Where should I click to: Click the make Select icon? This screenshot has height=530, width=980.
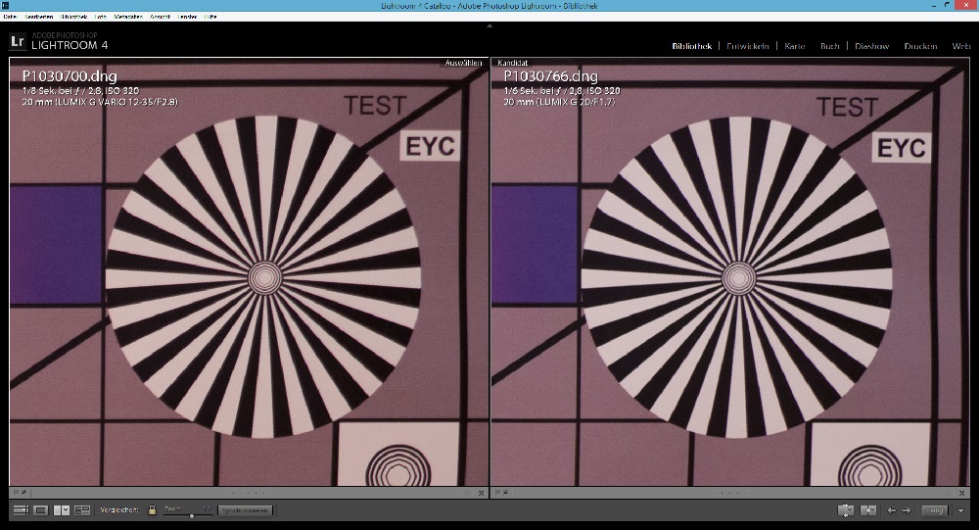[867, 510]
